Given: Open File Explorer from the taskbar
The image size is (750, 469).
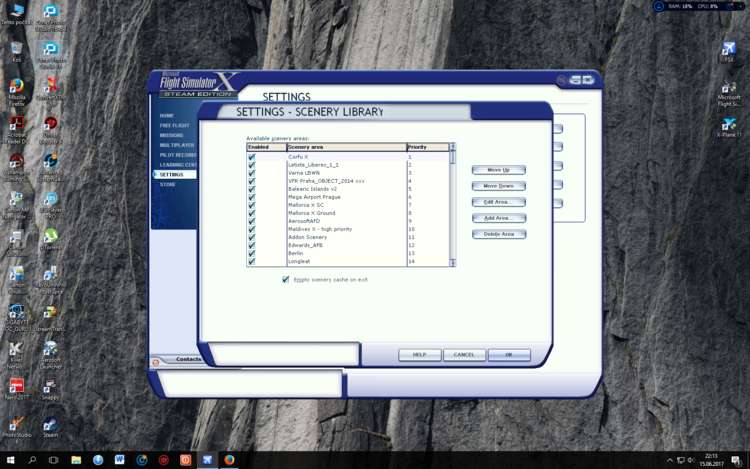Looking at the screenshot, I should click(76, 460).
